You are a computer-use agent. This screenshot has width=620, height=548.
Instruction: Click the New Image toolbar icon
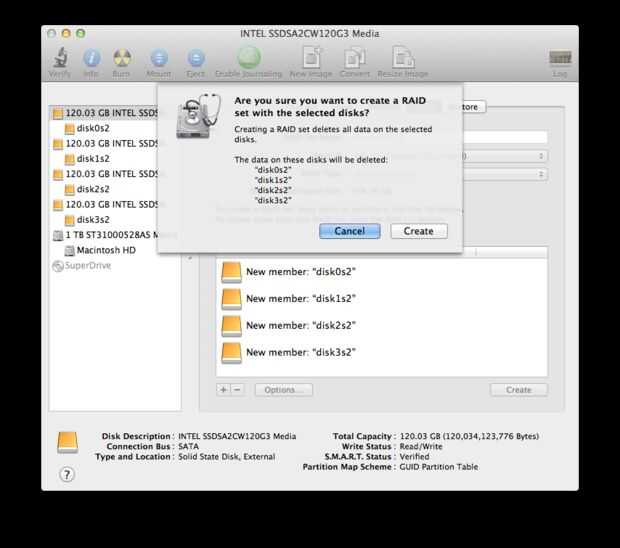coord(311,62)
